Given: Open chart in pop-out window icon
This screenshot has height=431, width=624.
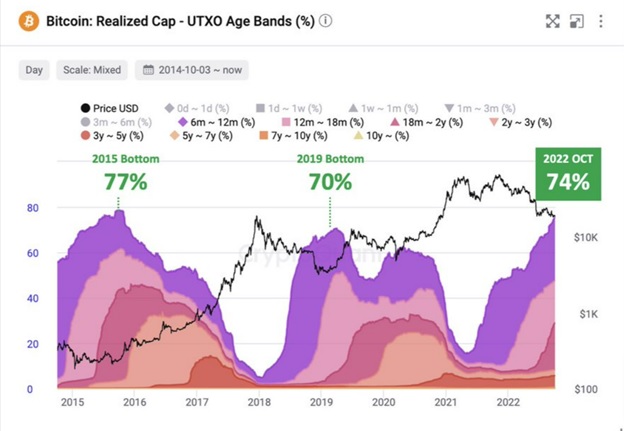Looking at the screenshot, I should pos(577,21).
